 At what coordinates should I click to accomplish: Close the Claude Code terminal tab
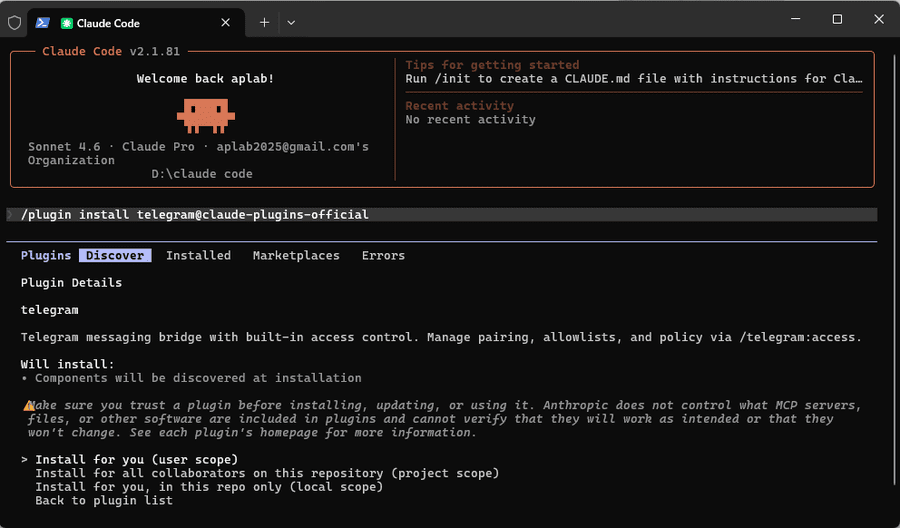[x=226, y=22]
